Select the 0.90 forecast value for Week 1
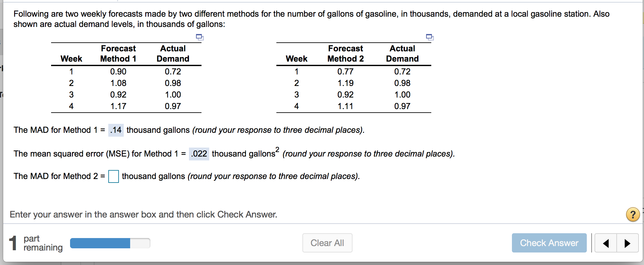The width and height of the screenshot is (644, 265). [118, 72]
